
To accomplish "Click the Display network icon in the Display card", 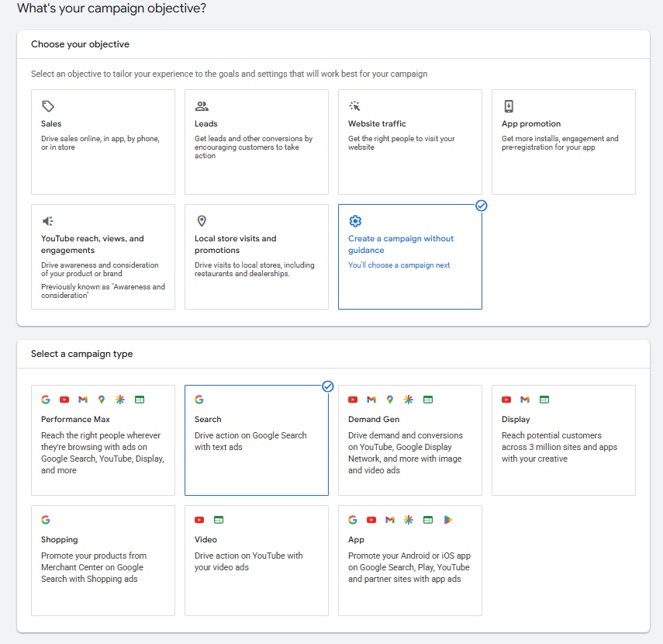I will pos(544,400).
